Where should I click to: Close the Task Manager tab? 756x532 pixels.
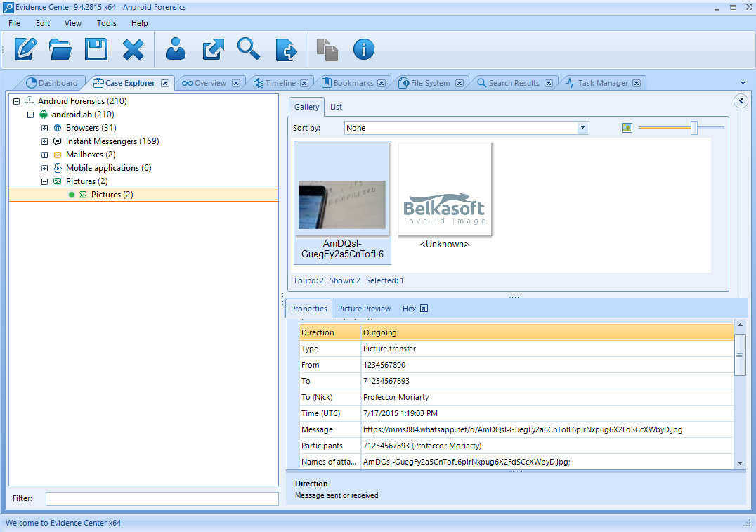[637, 83]
